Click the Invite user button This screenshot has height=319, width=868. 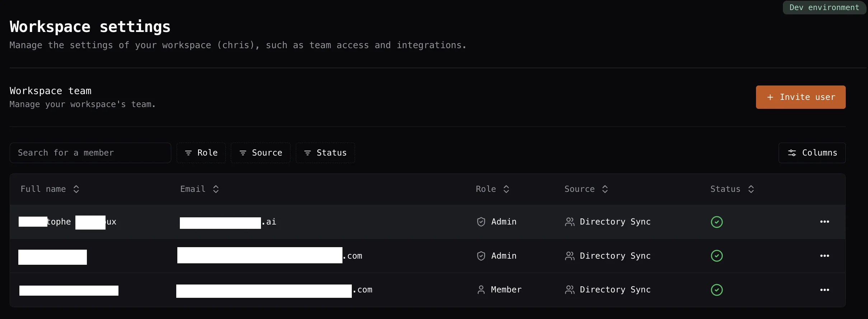pos(801,97)
